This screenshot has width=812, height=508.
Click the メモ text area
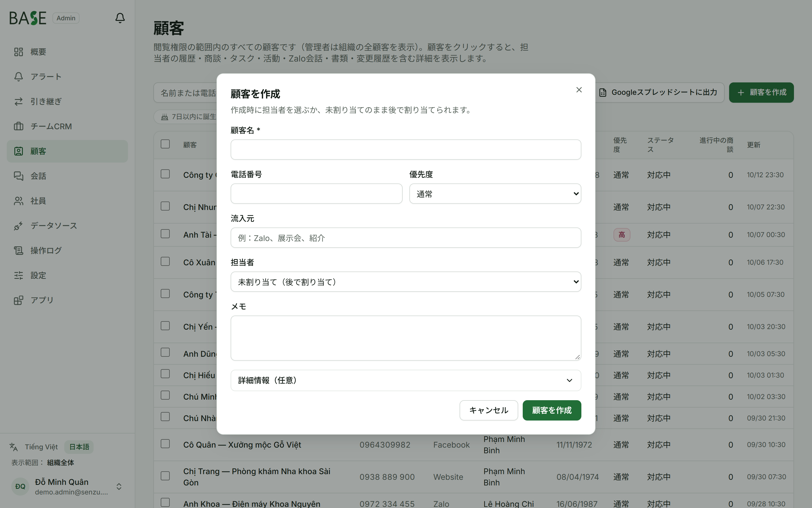tap(406, 338)
